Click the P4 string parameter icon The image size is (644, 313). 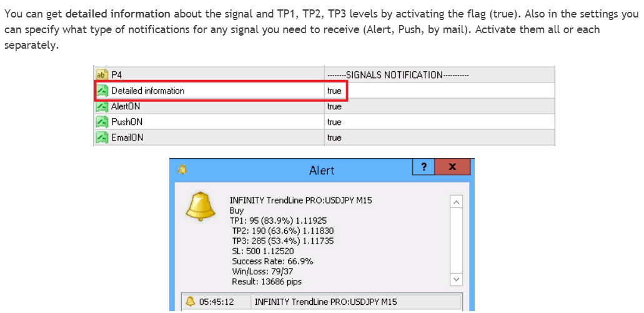point(101,75)
